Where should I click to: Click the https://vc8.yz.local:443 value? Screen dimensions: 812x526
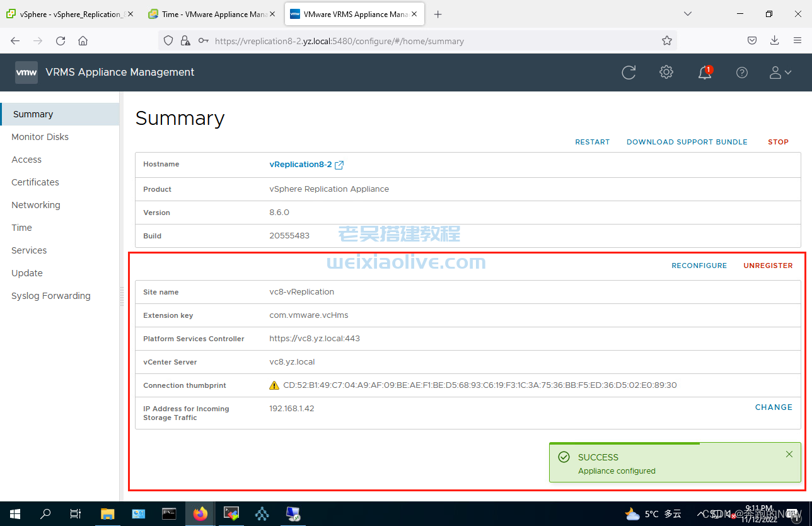coord(315,339)
